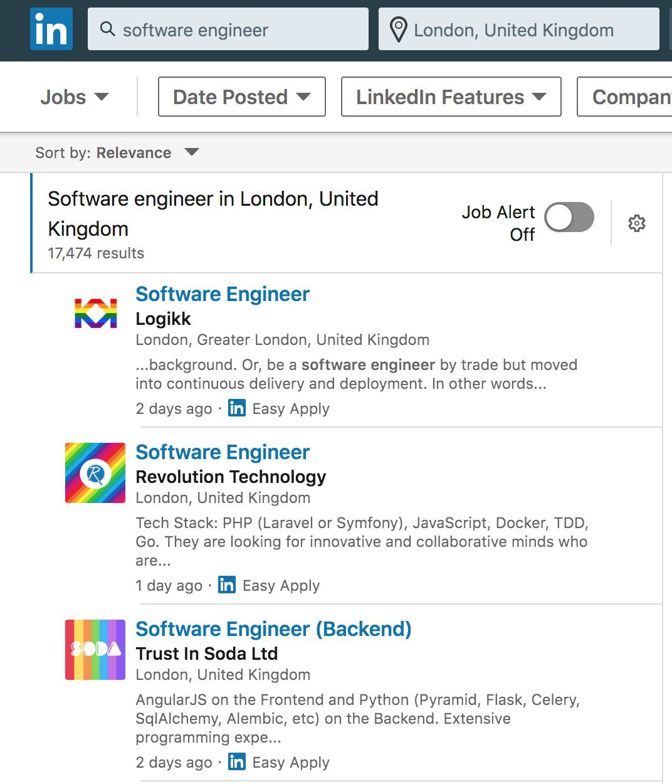The width and height of the screenshot is (672, 784).
Task: Click the Revolution Technology company logo
Action: pos(95,473)
